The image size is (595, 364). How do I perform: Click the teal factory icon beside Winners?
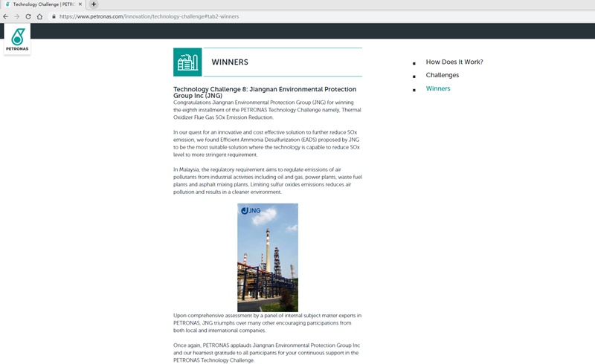pyautogui.click(x=187, y=62)
